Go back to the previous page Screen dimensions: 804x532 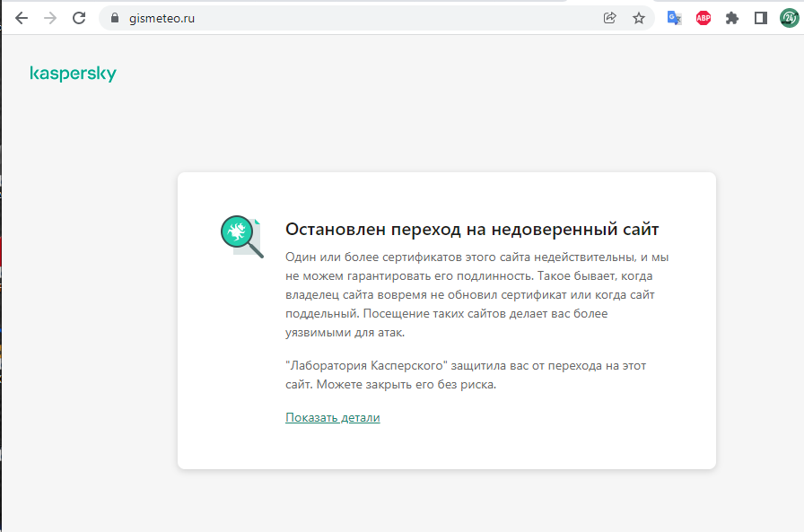[22, 19]
